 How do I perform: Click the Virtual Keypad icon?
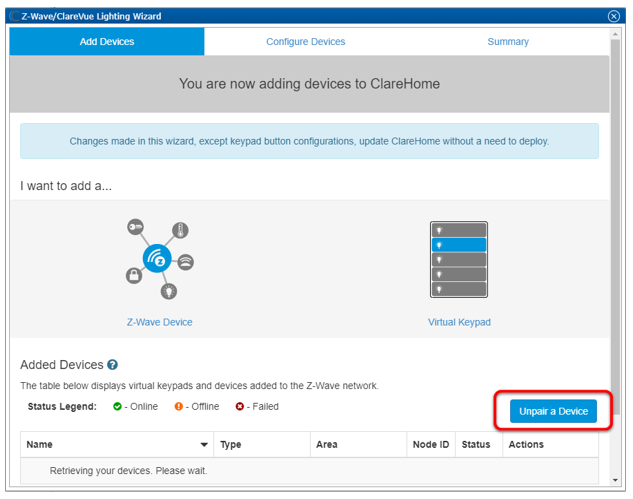(459, 259)
